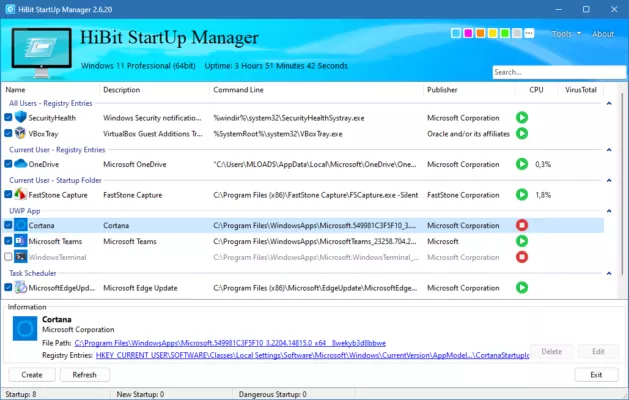Open more theme colors via ellipsis swatch

[530, 33]
